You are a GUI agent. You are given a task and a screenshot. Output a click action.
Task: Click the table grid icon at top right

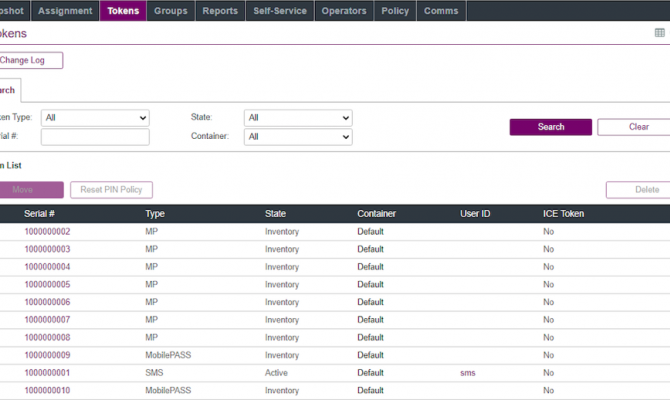[659, 33]
